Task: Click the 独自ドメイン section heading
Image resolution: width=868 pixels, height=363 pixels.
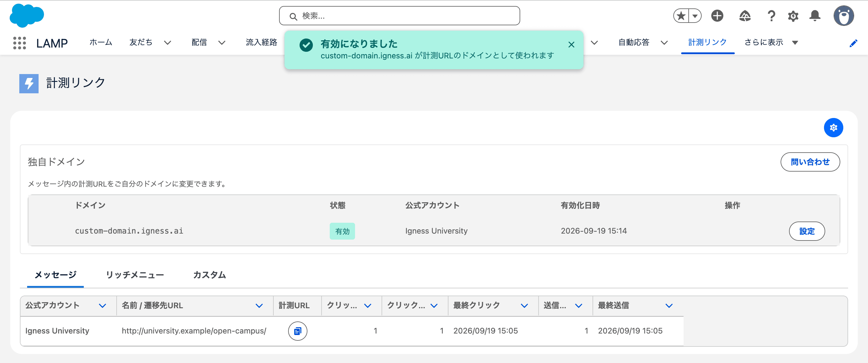Action: tap(56, 162)
